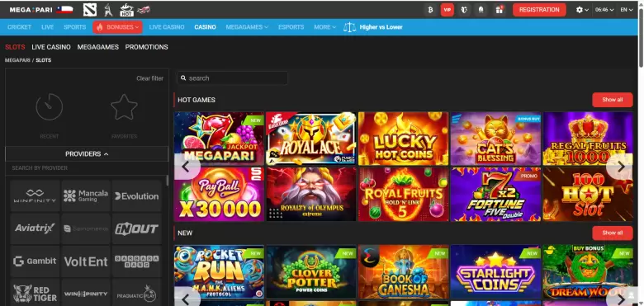The image size is (644, 306).
Task: Click the Higher vs Lower scales icon
Action: (x=349, y=27)
